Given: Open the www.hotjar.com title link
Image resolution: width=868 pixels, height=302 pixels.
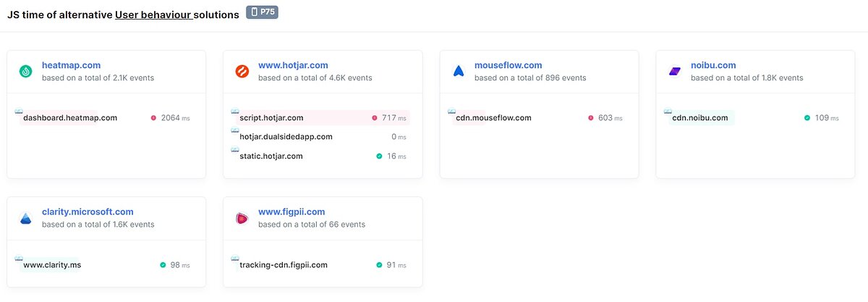Looking at the screenshot, I should [293, 65].
